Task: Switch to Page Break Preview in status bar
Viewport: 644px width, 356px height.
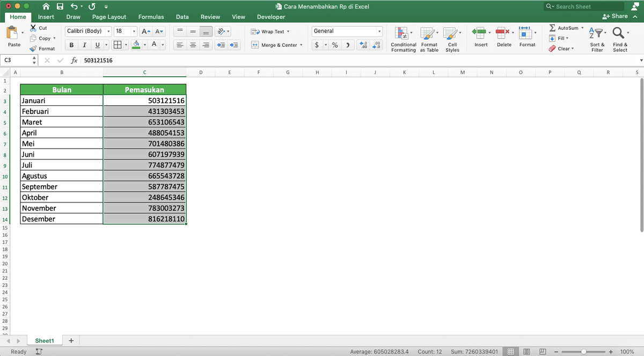Action: coord(543,352)
